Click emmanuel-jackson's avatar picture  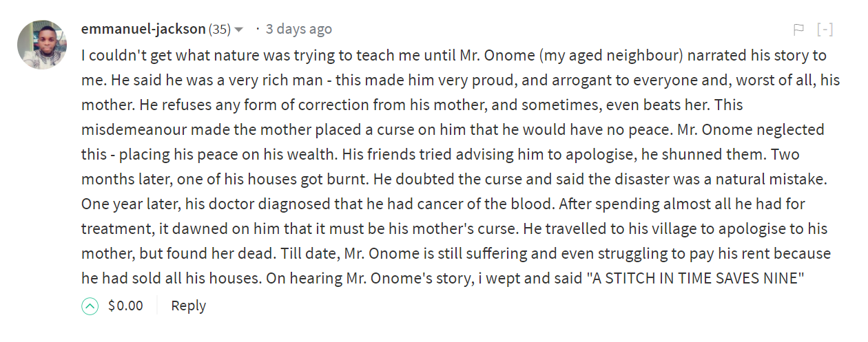point(42,45)
